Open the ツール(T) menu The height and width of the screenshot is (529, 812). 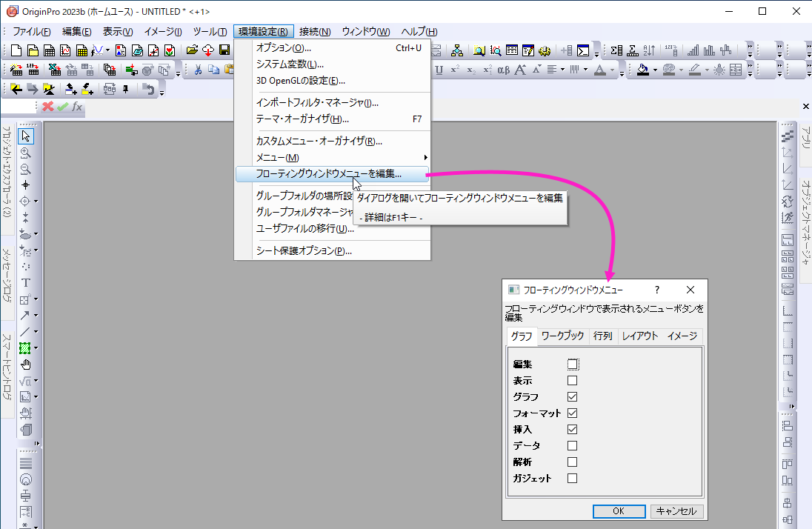210,32
